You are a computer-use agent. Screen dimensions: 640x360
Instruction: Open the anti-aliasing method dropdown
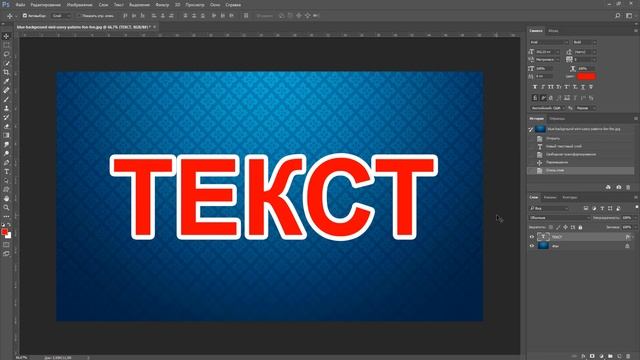586,108
